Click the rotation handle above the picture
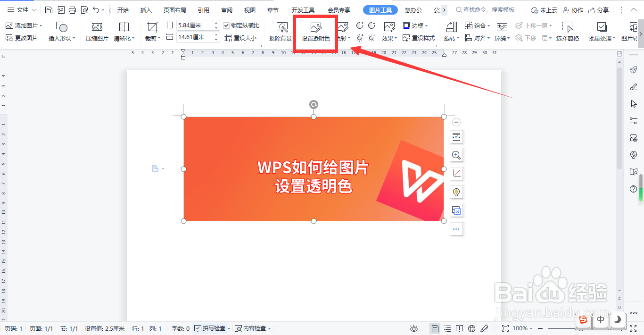The image size is (644, 335). coord(314,105)
